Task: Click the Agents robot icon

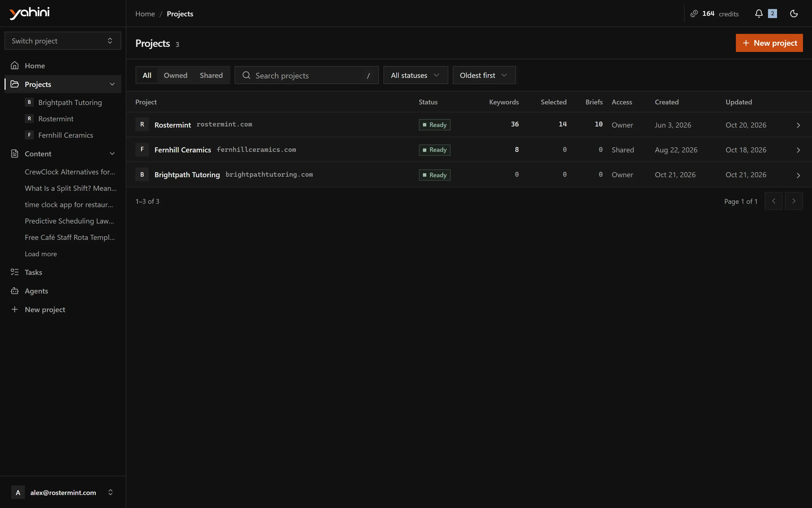Action: [14, 291]
